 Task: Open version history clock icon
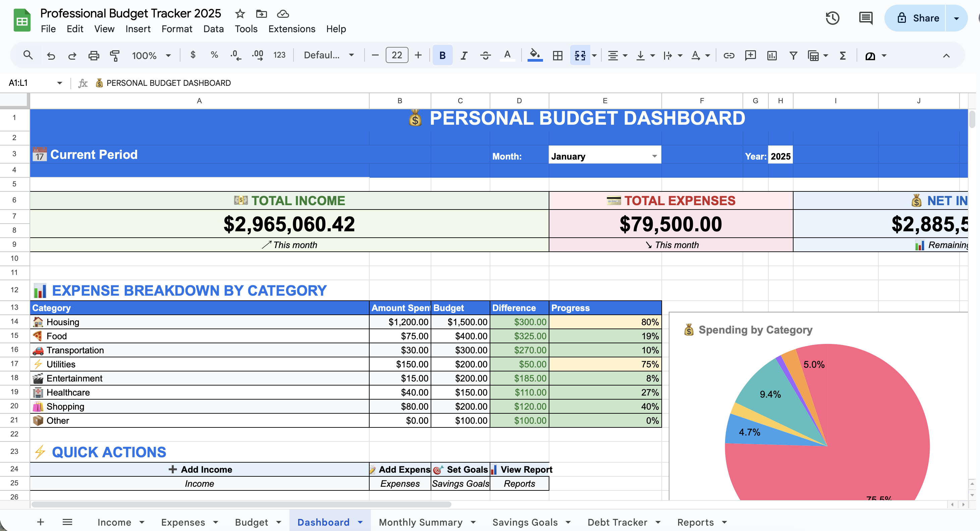pyautogui.click(x=832, y=18)
